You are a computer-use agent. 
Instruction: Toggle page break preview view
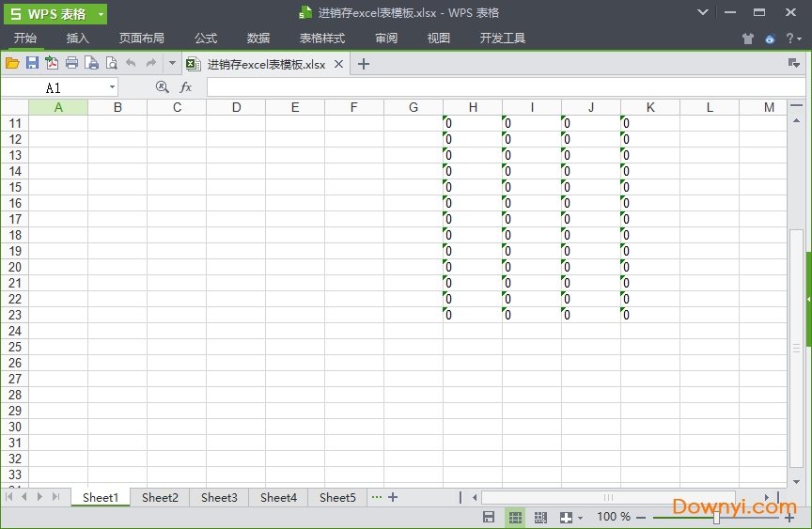coord(540,517)
